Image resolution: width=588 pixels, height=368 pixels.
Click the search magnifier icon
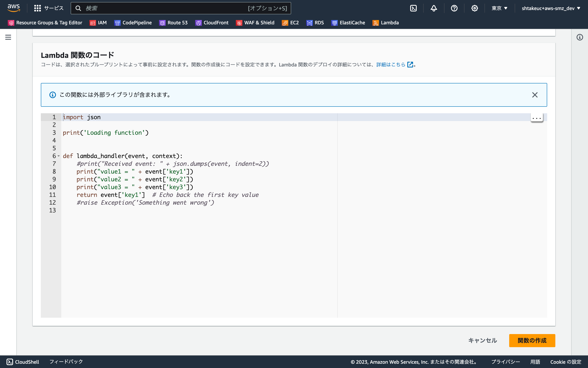[78, 8]
